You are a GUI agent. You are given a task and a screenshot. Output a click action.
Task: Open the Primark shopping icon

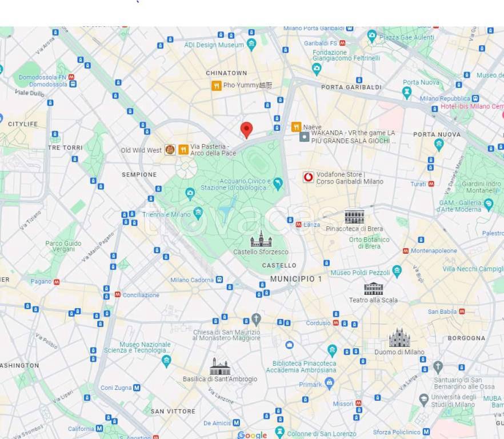330,384
